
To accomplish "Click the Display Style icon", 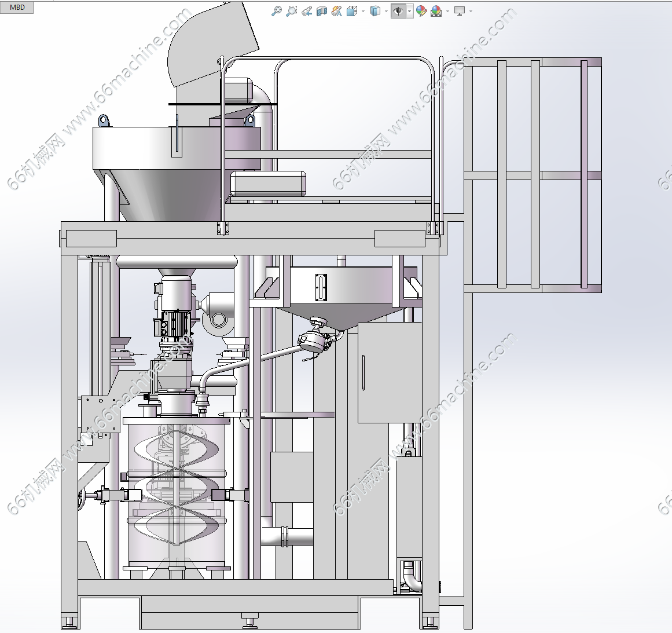I will point(376,11).
